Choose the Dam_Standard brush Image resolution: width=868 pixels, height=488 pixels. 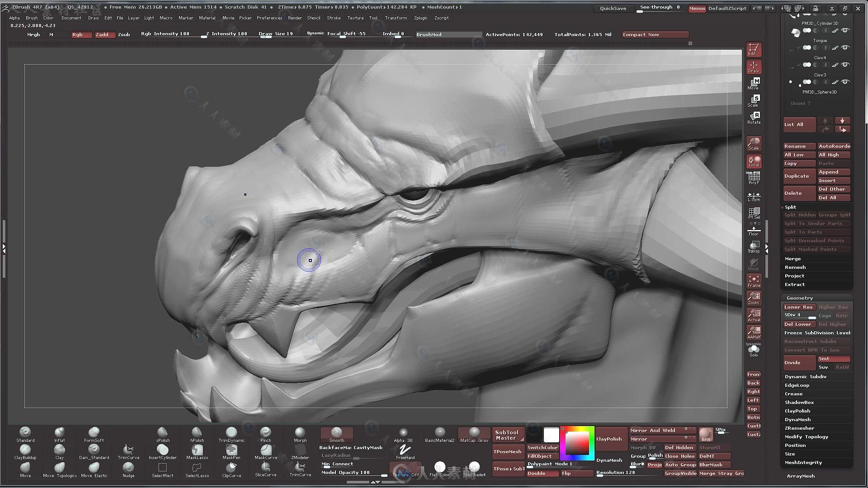pos(94,452)
